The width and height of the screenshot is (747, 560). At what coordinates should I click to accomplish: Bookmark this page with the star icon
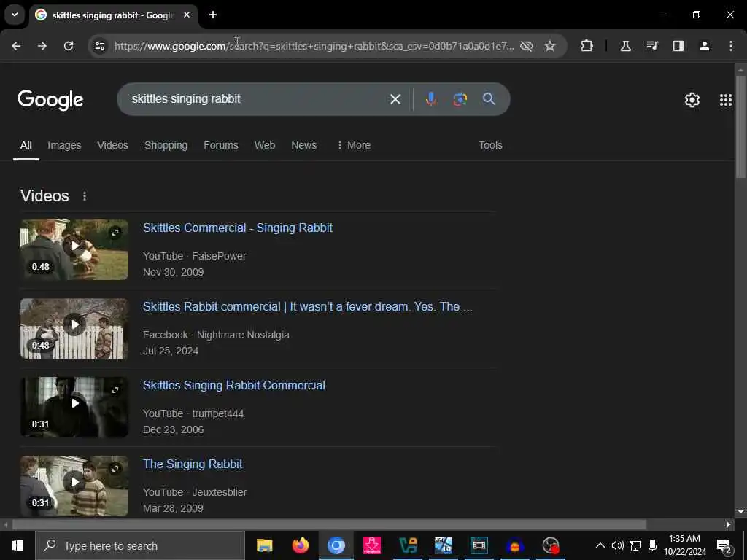point(550,46)
